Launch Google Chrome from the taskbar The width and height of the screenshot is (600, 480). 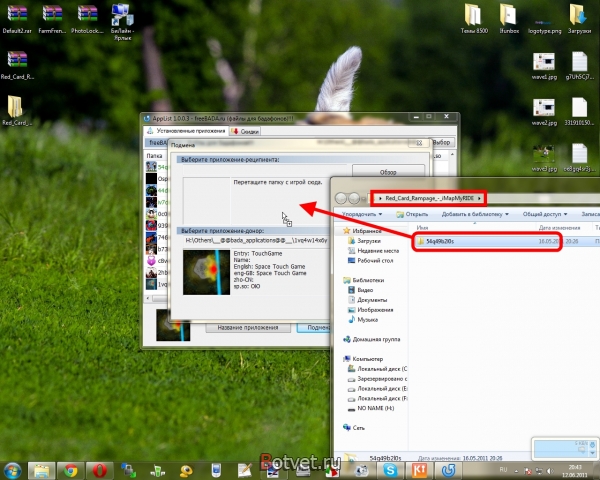[x=71, y=468]
